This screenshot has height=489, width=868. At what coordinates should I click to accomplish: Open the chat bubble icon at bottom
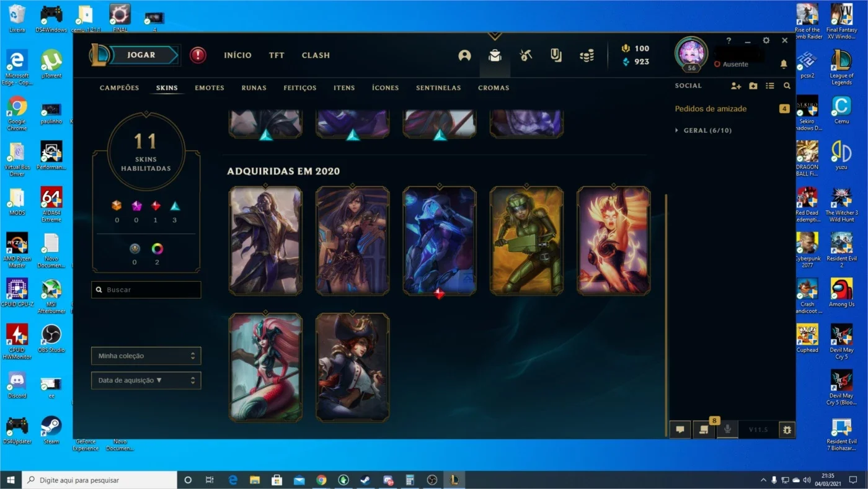(680, 429)
